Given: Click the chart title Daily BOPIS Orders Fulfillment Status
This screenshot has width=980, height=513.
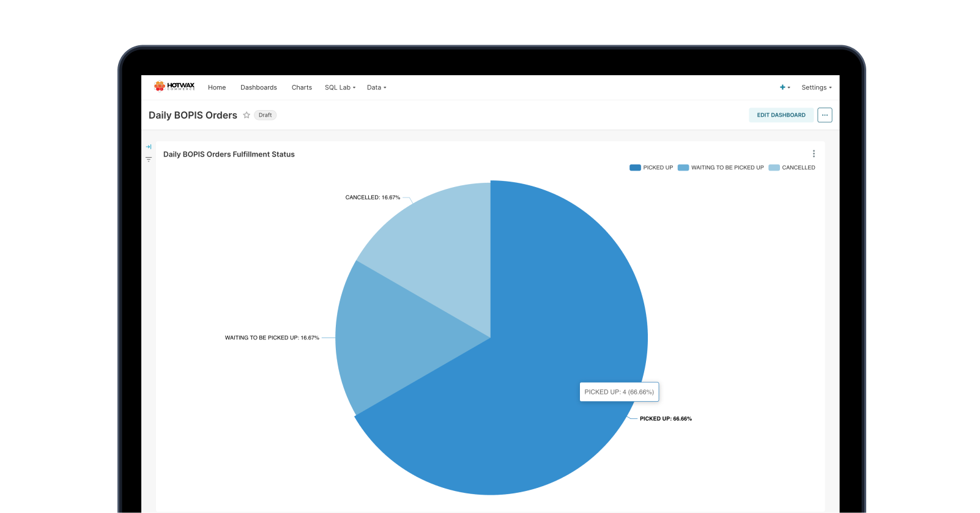Looking at the screenshot, I should 229,154.
